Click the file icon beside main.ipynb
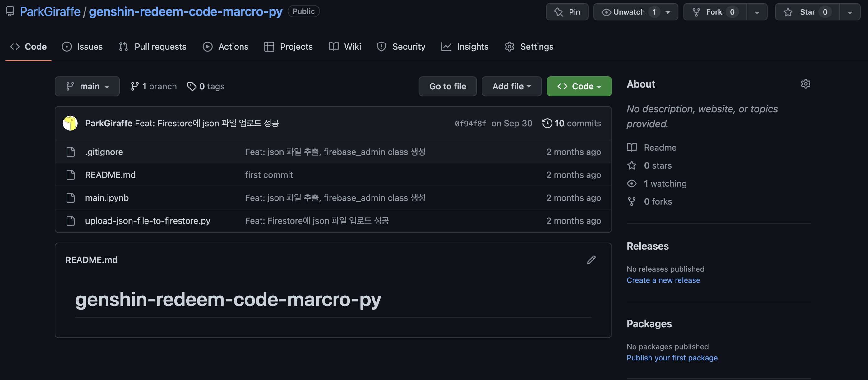868x380 pixels. coord(71,198)
